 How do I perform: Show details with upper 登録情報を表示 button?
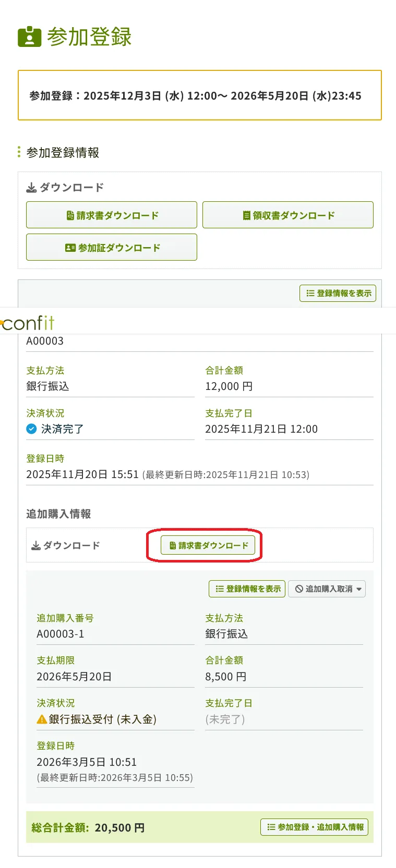pos(338,293)
